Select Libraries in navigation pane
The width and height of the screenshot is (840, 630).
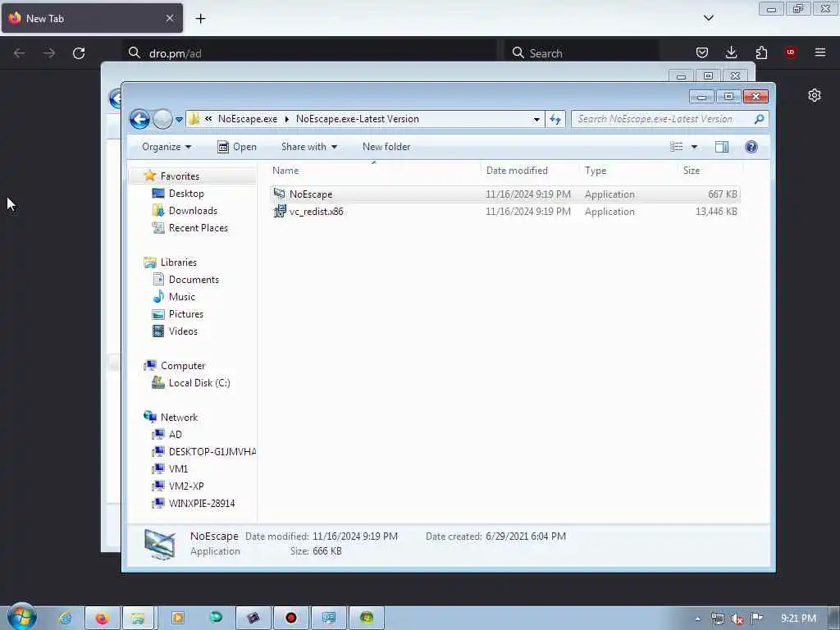(x=178, y=262)
